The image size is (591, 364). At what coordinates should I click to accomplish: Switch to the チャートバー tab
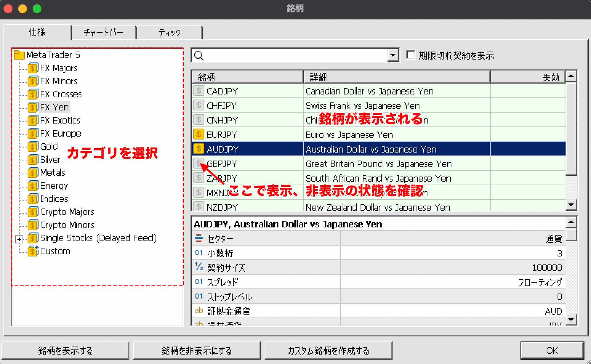[104, 33]
